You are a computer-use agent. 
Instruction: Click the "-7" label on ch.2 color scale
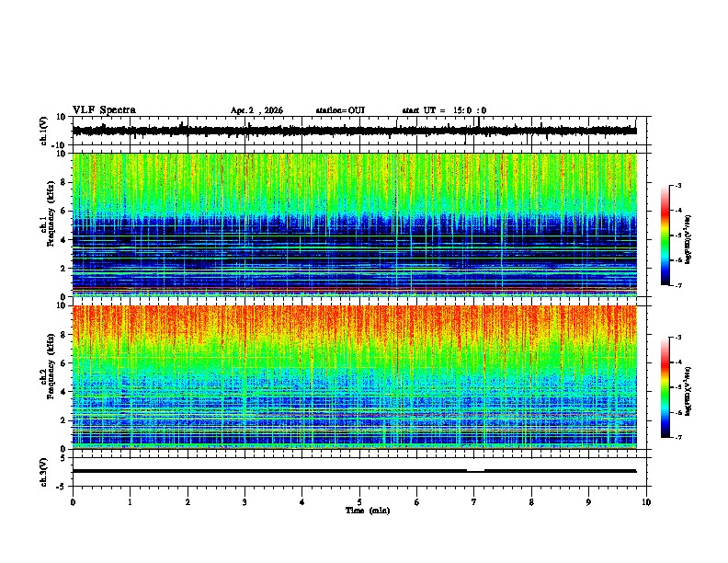[677, 438]
